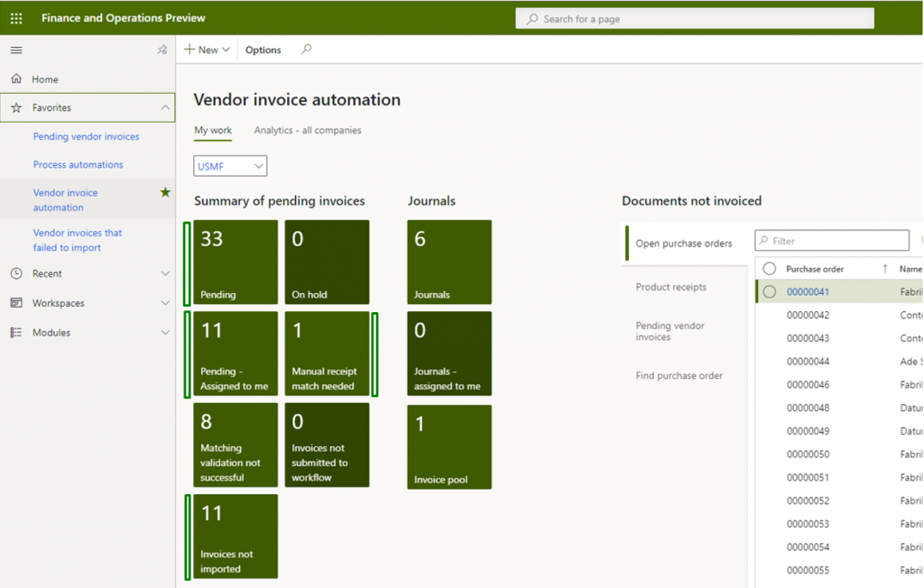
Task: Open the 0 On hold tile
Action: (x=327, y=262)
